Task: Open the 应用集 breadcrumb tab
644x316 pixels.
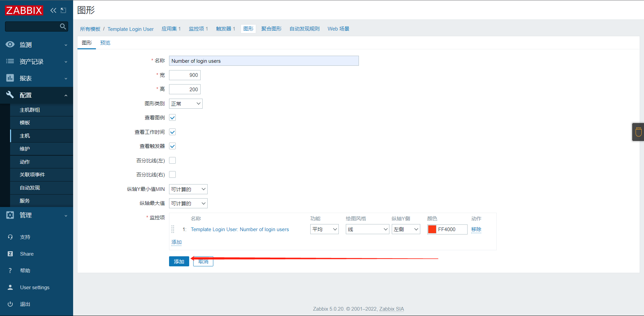Action: coord(171,29)
